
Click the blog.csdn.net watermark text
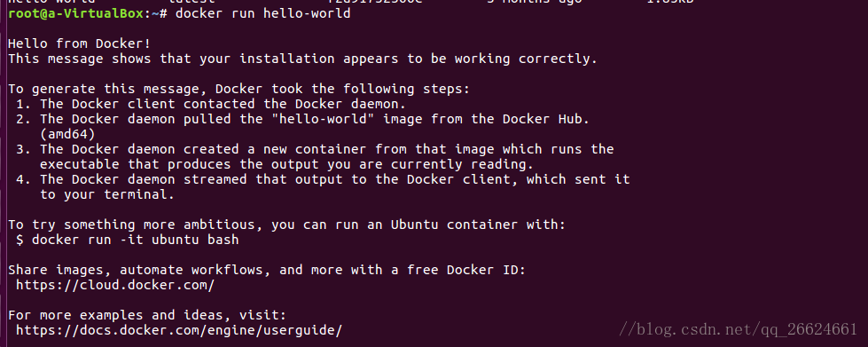pos(738,330)
